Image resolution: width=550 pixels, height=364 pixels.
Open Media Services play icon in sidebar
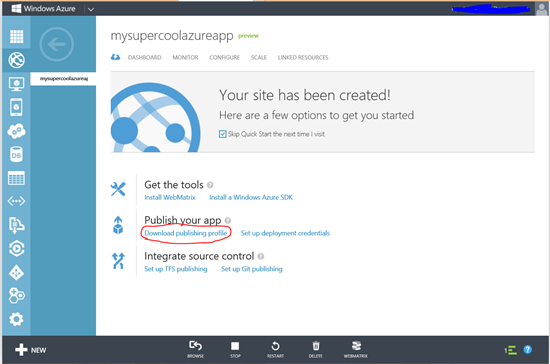16,249
